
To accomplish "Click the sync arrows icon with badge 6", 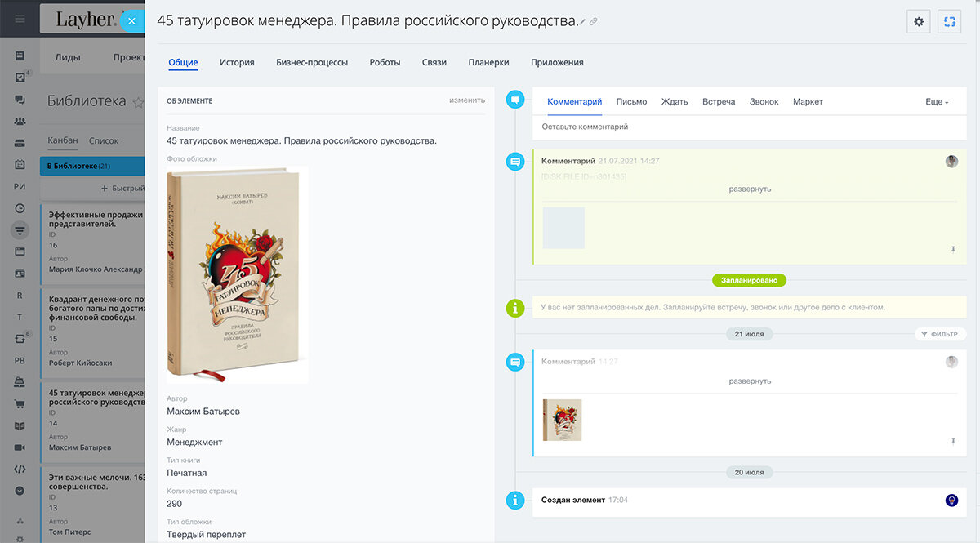I will point(20,338).
